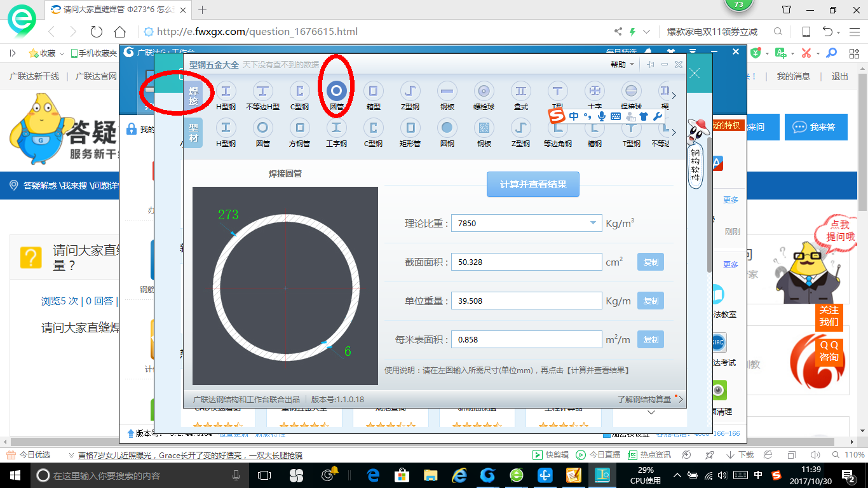Refresh the browser page
The width and height of the screenshot is (868, 488).
click(96, 32)
